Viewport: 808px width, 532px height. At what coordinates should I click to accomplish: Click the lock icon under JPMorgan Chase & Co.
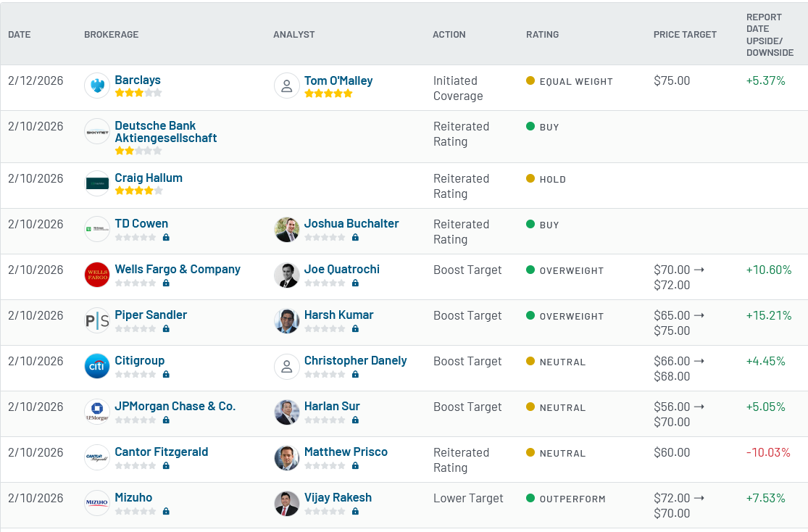[166, 420]
